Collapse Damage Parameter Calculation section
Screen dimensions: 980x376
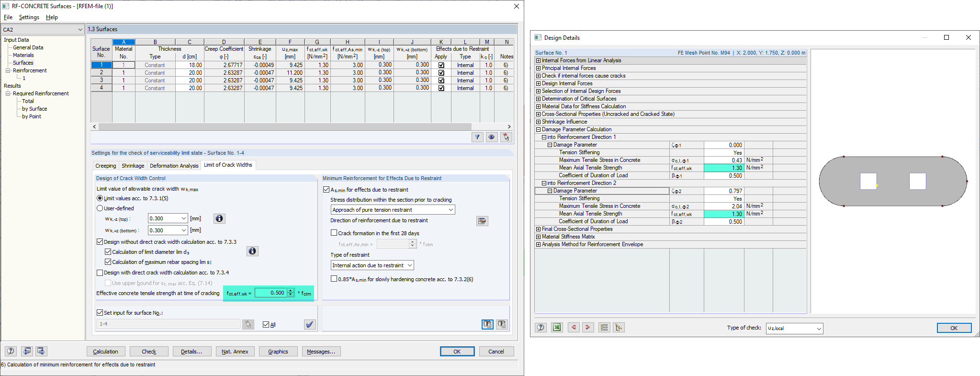(538, 129)
